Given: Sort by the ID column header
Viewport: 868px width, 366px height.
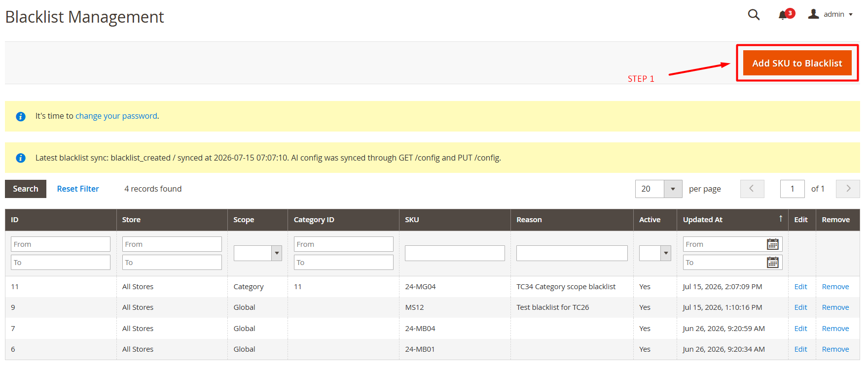Looking at the screenshot, I should click(61, 220).
